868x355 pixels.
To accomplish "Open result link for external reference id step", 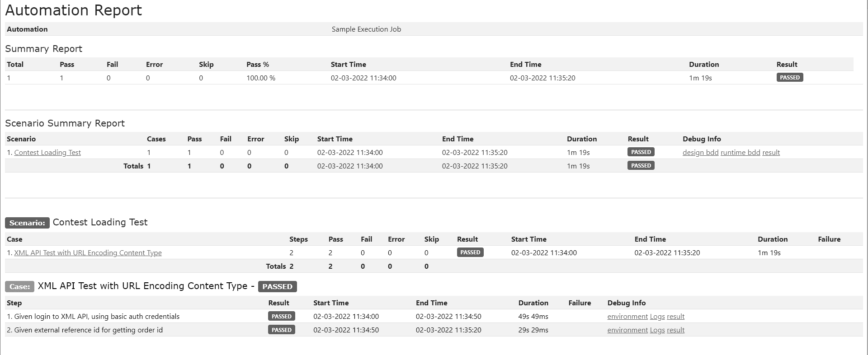I will coord(675,330).
